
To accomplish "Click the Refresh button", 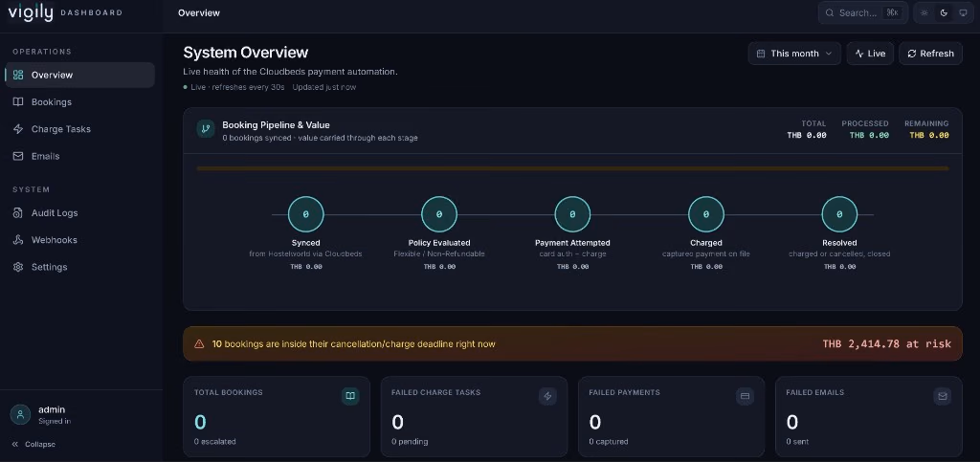I will (x=930, y=54).
